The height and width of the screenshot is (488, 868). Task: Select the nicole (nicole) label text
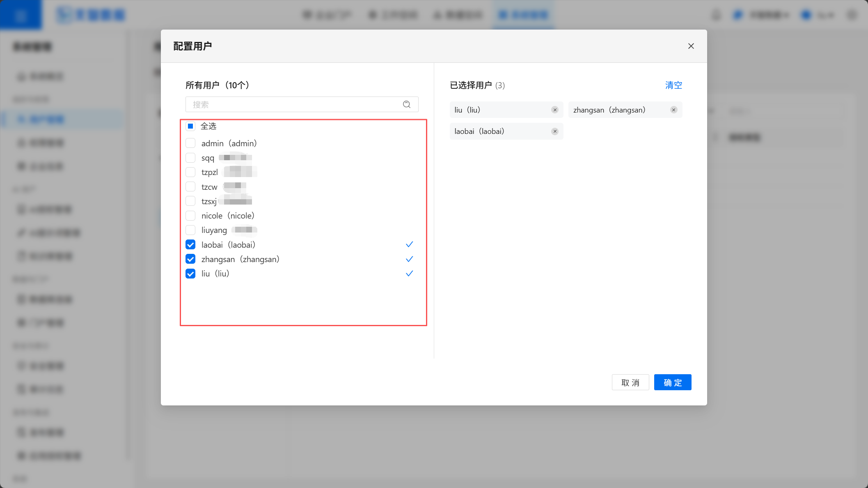click(228, 216)
